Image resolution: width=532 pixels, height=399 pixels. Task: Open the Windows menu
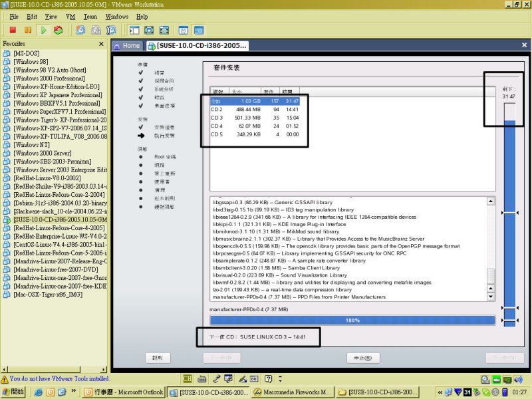[x=117, y=17]
